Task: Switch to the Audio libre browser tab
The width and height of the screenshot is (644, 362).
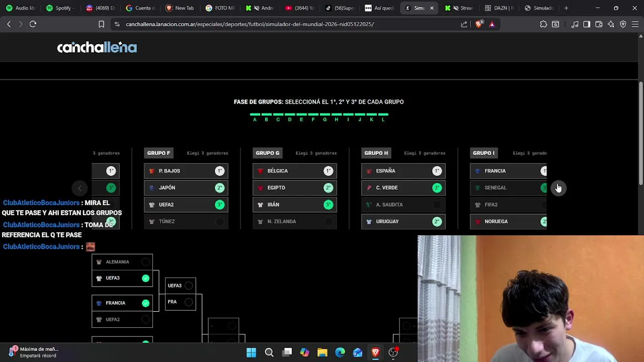Action: [21, 8]
